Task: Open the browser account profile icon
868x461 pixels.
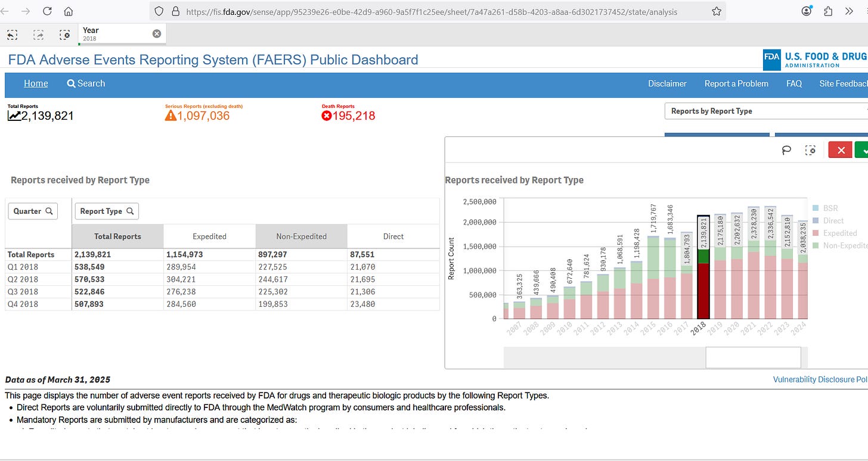Action: 807,11
